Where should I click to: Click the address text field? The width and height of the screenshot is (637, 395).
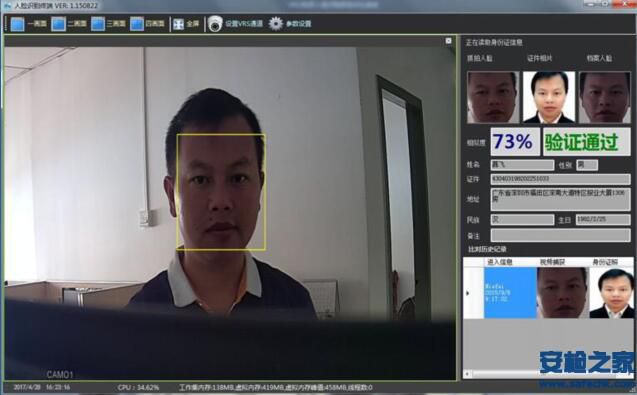[x=560, y=199]
